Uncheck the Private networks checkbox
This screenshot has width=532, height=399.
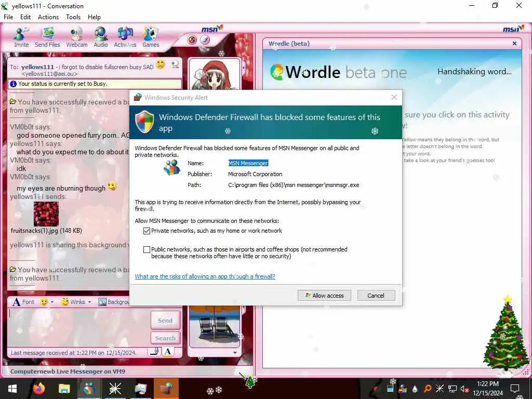pos(147,231)
